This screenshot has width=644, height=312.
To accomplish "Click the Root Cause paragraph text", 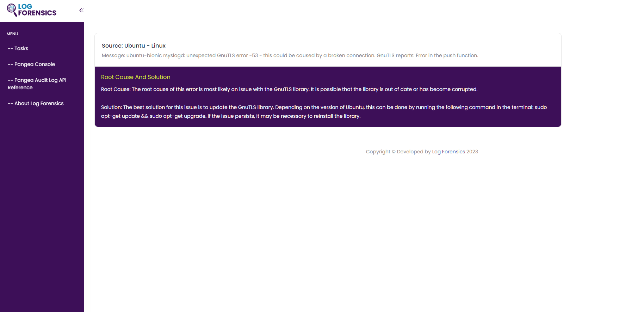I will point(289,89).
